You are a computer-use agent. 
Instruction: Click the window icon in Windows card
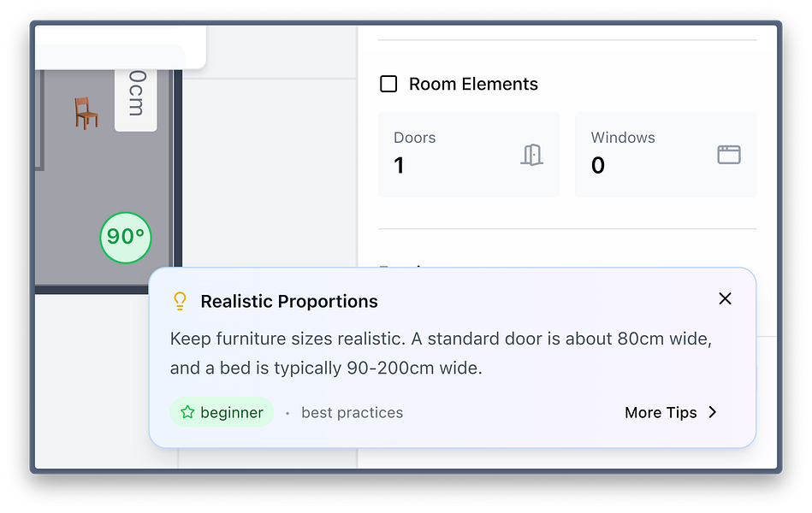tap(728, 155)
